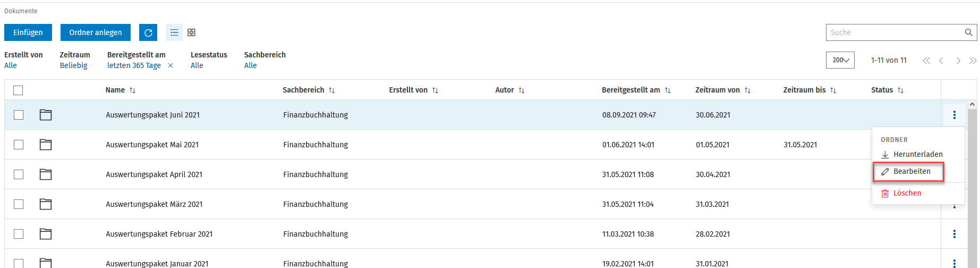This screenshot has width=980, height=268.
Task: Click folder icon of Auswertungspaket Mai 2021
Action: coord(46,144)
